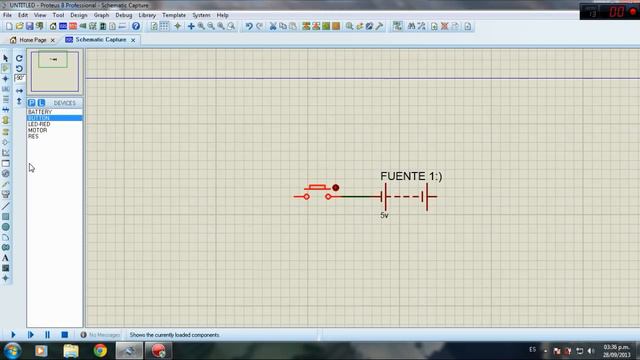The height and width of the screenshot is (360, 640).
Task: Toggle the grid display icon
Action: 164,26
